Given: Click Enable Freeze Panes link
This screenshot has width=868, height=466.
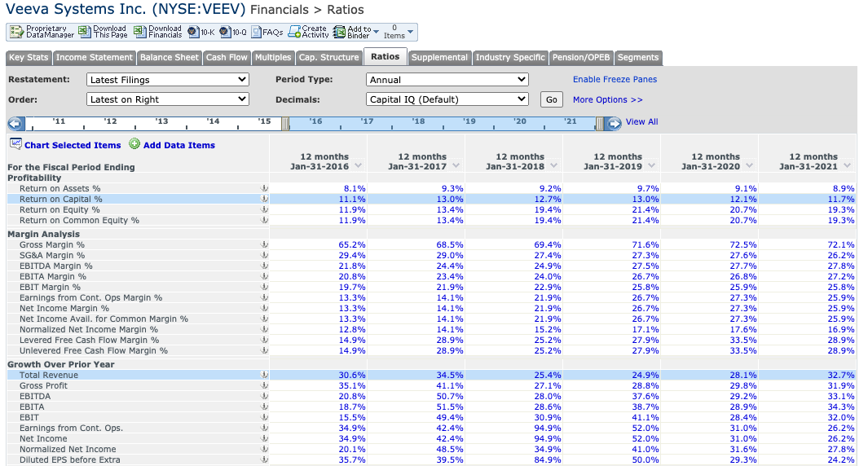Looking at the screenshot, I should [x=615, y=80].
